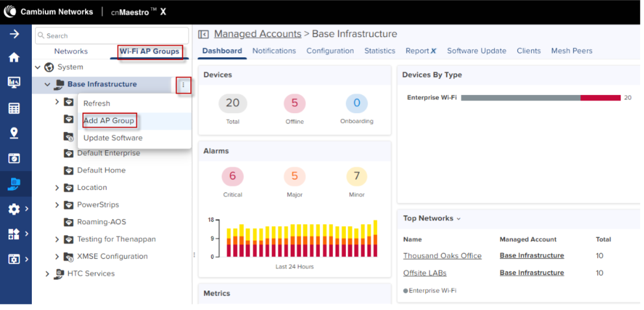Select the Dashboard tab
The width and height of the screenshot is (644, 310).
pyautogui.click(x=222, y=51)
